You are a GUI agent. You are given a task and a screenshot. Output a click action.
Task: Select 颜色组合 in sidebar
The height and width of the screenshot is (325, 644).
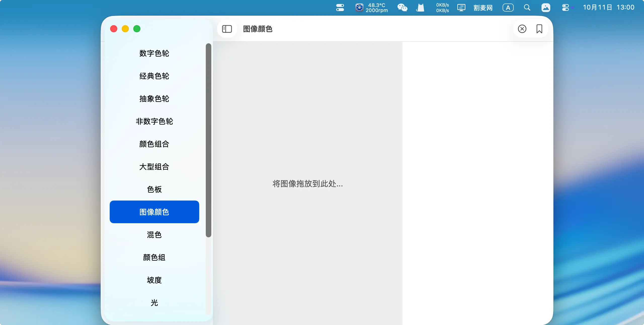tap(154, 144)
